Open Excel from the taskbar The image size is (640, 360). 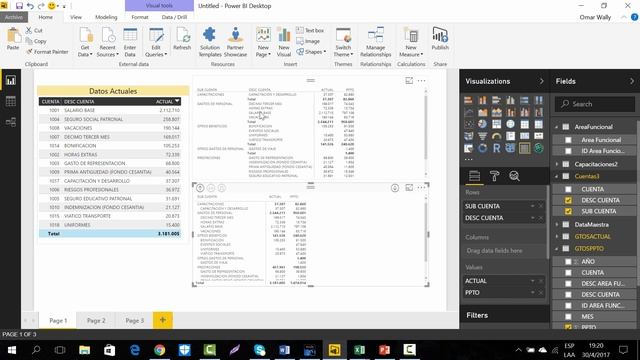(359, 350)
